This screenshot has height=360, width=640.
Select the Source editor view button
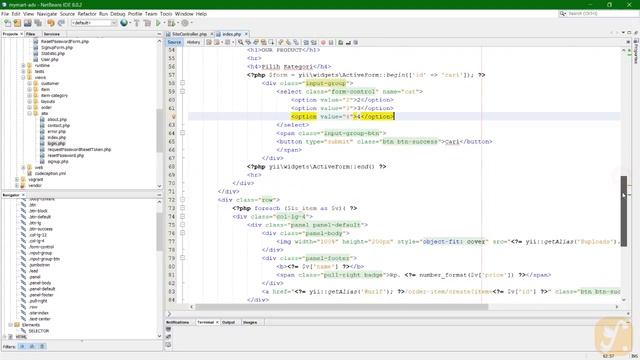174,42
